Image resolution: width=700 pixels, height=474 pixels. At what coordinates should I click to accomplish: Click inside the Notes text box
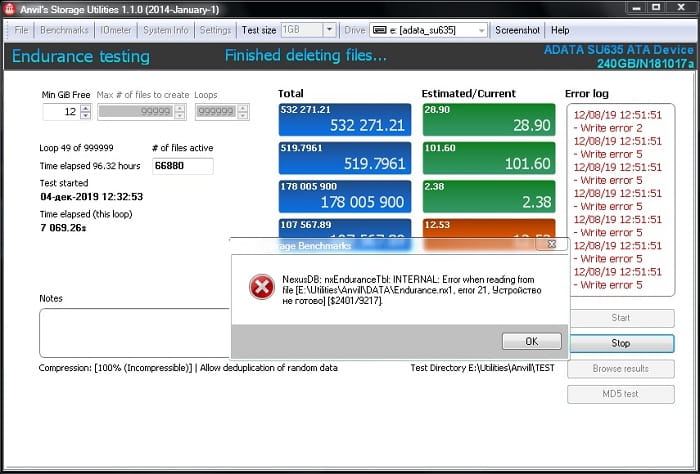tap(135, 333)
